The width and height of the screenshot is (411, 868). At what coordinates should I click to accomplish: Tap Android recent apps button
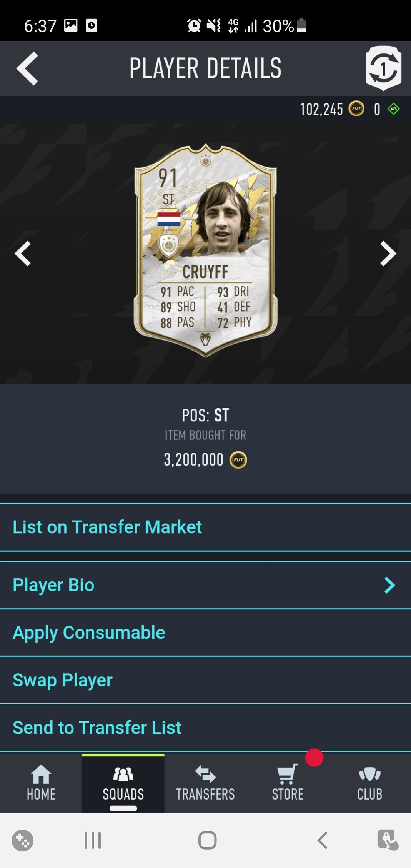click(x=93, y=840)
